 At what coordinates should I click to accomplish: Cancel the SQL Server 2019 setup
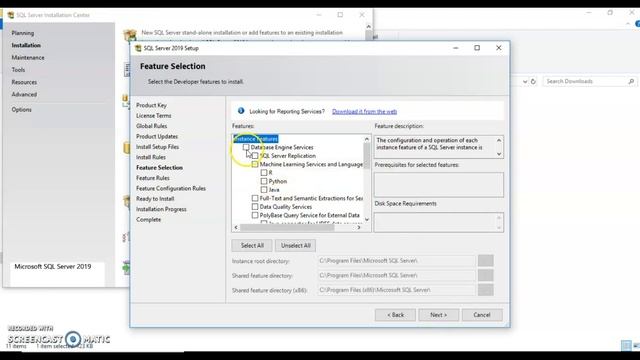[482, 315]
